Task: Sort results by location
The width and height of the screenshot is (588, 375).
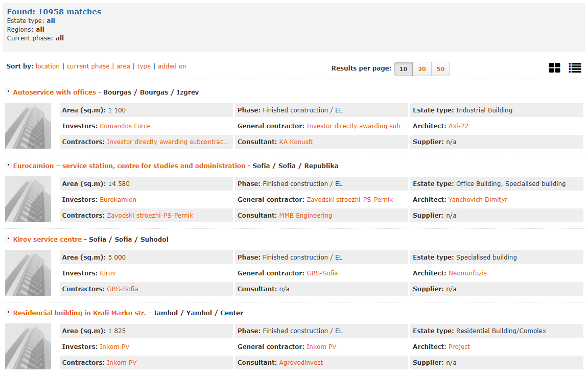Action: (48, 66)
